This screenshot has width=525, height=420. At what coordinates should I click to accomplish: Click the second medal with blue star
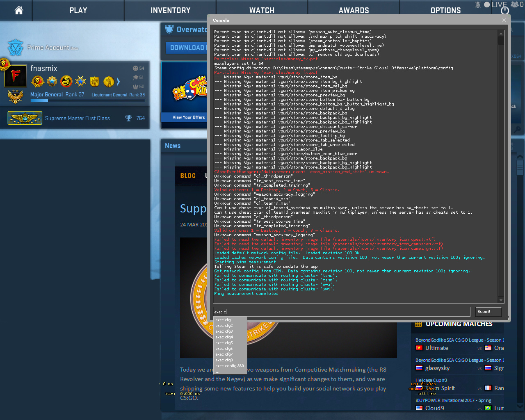(52, 81)
